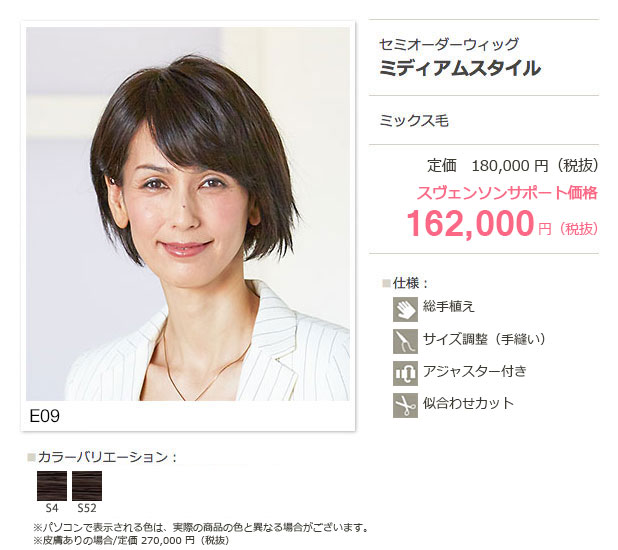This screenshot has width=618, height=550.
Task: Click the wig model photo
Action: (188, 214)
